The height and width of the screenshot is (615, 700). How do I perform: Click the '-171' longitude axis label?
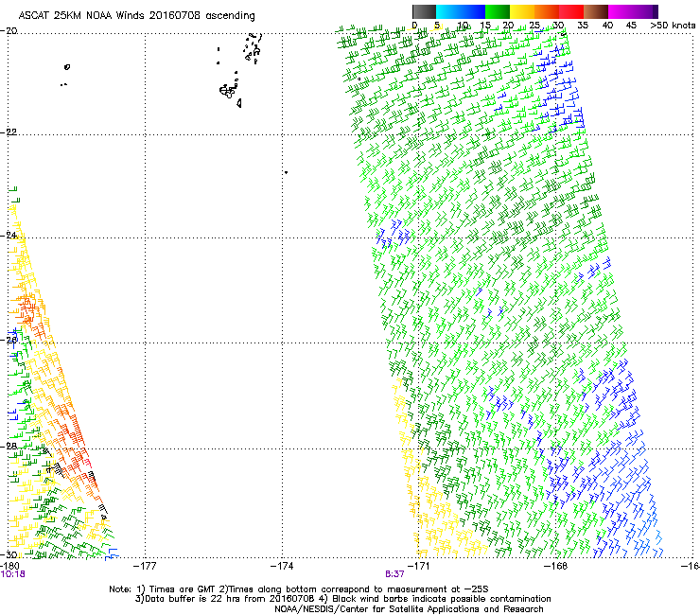(x=418, y=566)
